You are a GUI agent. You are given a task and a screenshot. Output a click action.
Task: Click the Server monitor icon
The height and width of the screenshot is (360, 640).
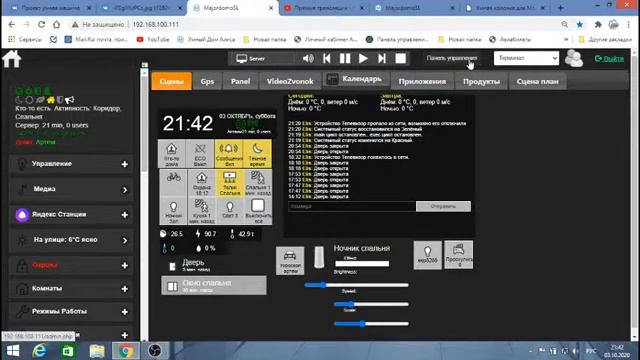pyautogui.click(x=242, y=59)
